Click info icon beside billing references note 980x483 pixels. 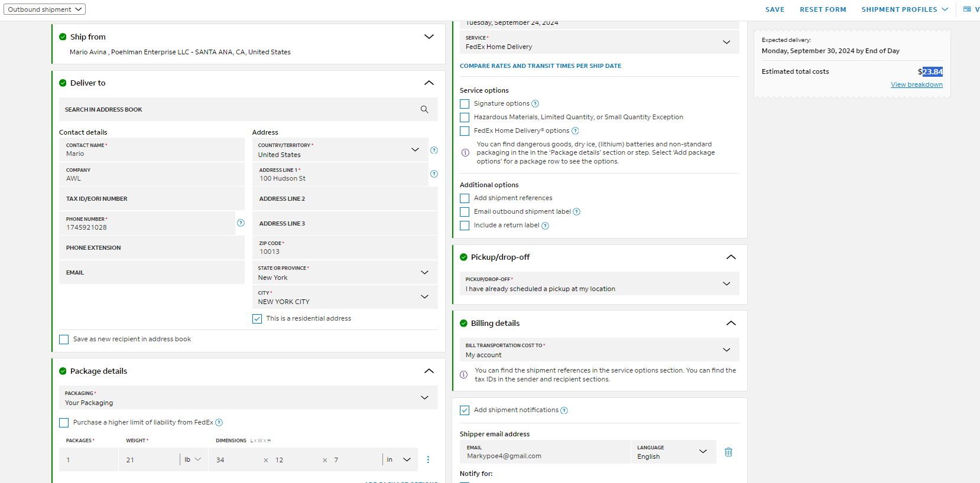(x=464, y=375)
